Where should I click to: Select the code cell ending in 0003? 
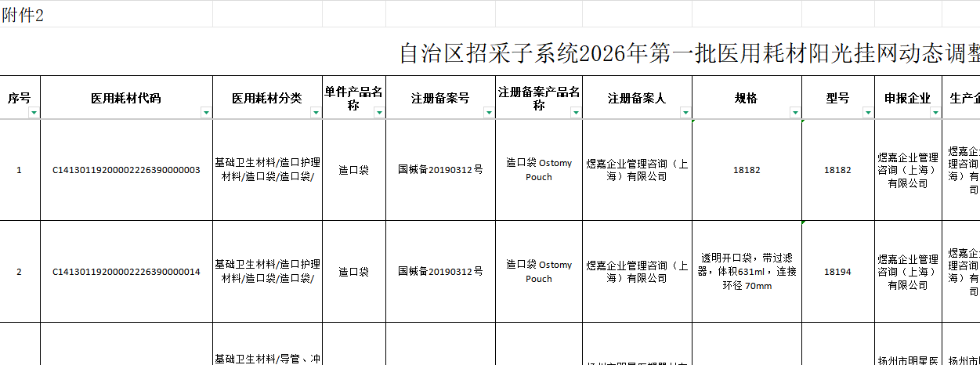(x=126, y=170)
